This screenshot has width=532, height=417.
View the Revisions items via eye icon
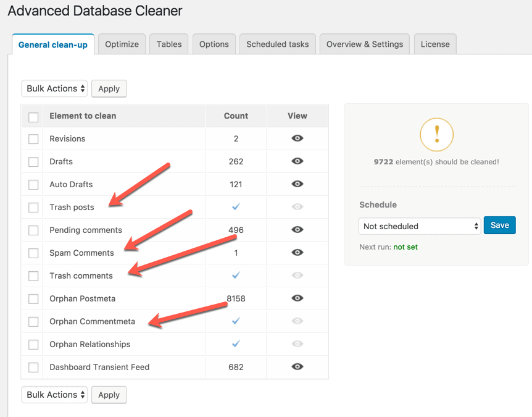pyautogui.click(x=297, y=138)
